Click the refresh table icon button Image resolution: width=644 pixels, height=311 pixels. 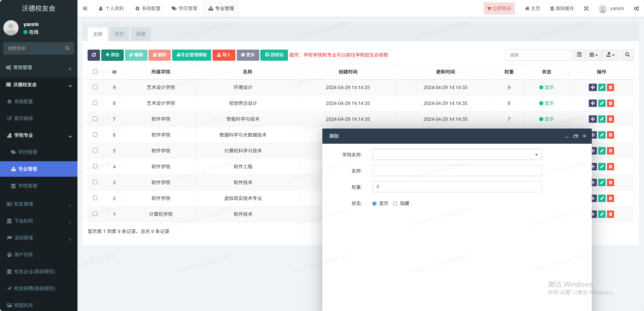tap(94, 55)
